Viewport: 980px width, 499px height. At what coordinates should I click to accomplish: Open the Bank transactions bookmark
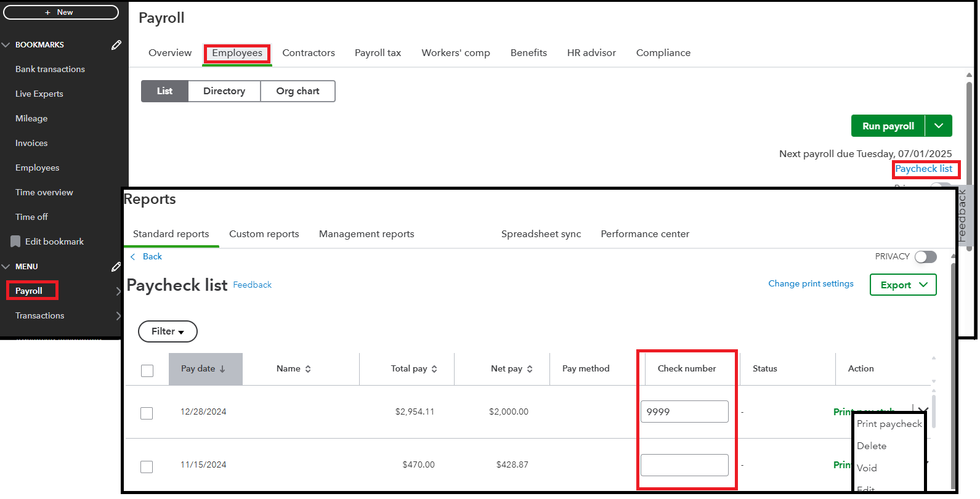click(x=50, y=69)
